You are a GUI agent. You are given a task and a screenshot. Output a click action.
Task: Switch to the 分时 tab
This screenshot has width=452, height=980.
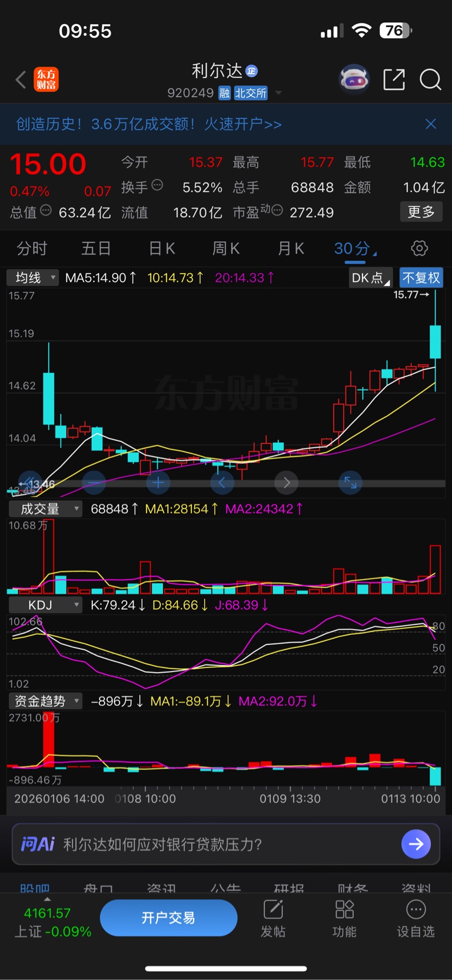point(32,248)
